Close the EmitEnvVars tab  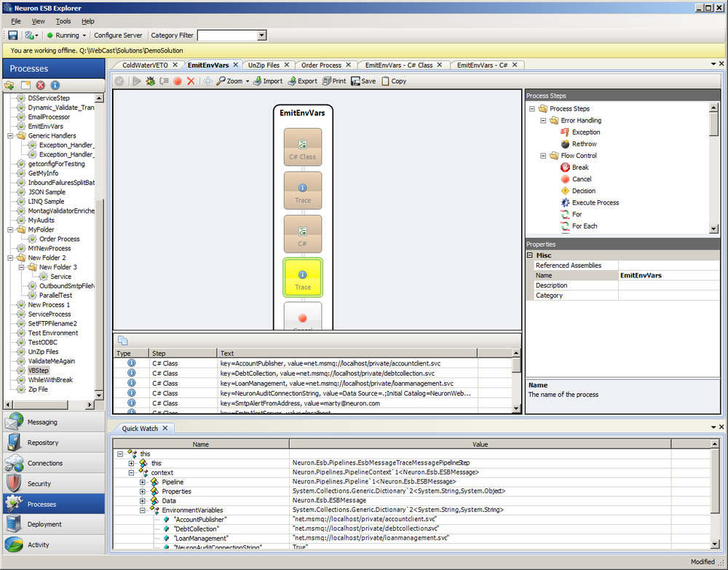tap(235, 65)
